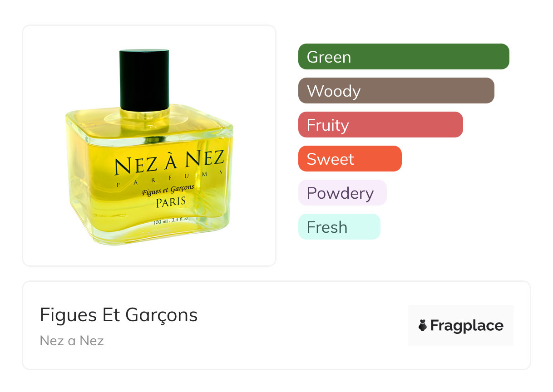The width and height of the screenshot is (553, 392).
Task: Choose the Sweet accord bar
Action: [x=350, y=159]
